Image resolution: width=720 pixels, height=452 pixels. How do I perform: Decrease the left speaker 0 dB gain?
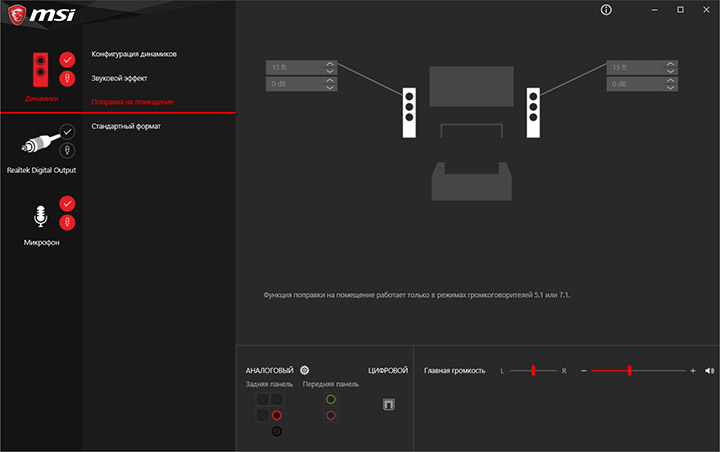[x=330, y=87]
